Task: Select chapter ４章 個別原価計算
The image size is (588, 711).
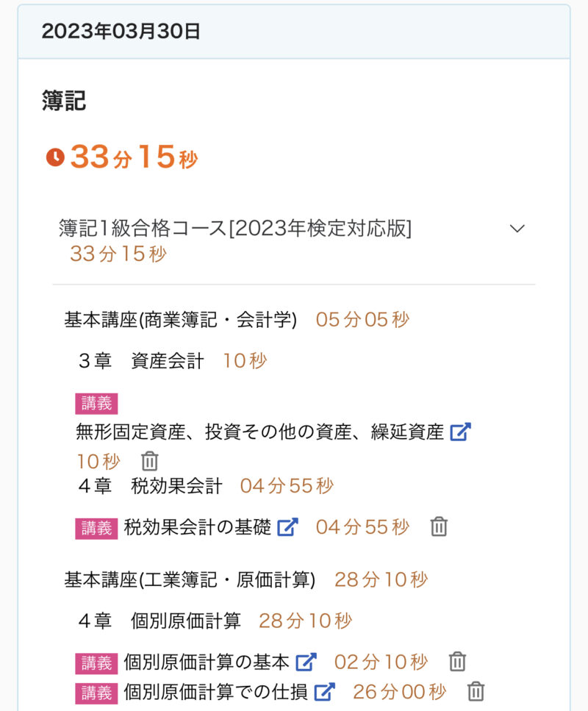Action: (x=159, y=621)
